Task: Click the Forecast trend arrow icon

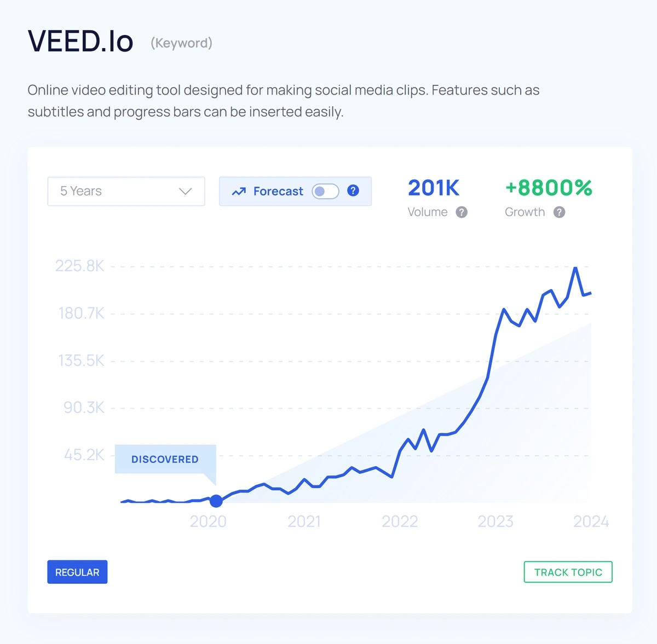Action: 239,192
